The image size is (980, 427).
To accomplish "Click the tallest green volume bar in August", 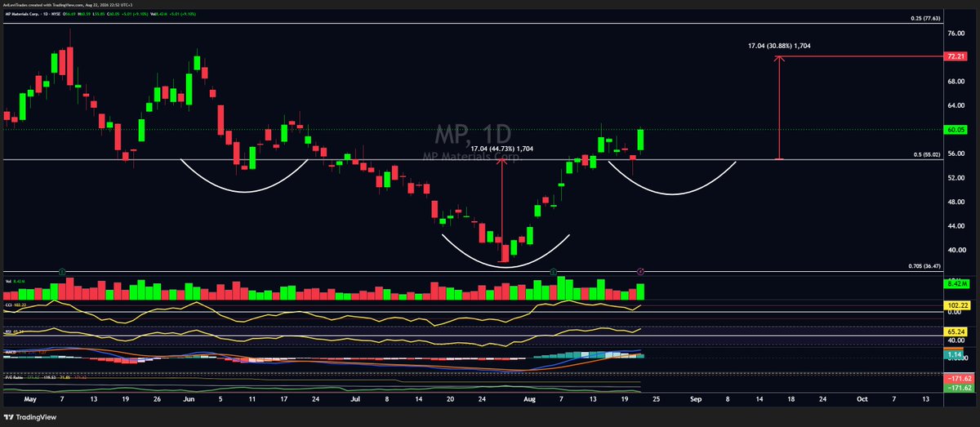I will 560,288.
